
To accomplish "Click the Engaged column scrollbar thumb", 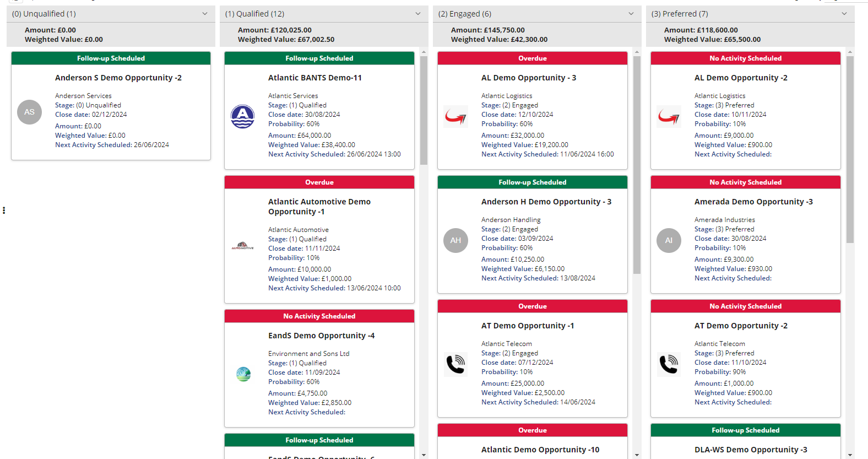I will pyautogui.click(x=637, y=165).
